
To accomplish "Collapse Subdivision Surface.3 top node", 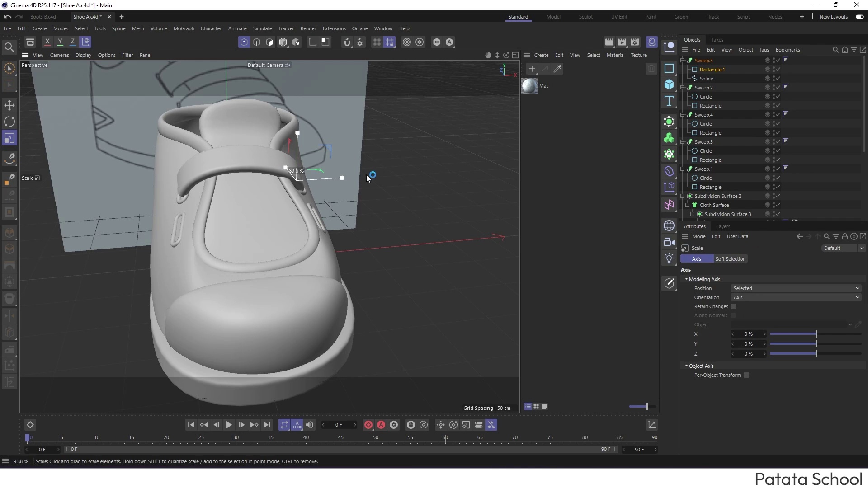I will pos(683,196).
